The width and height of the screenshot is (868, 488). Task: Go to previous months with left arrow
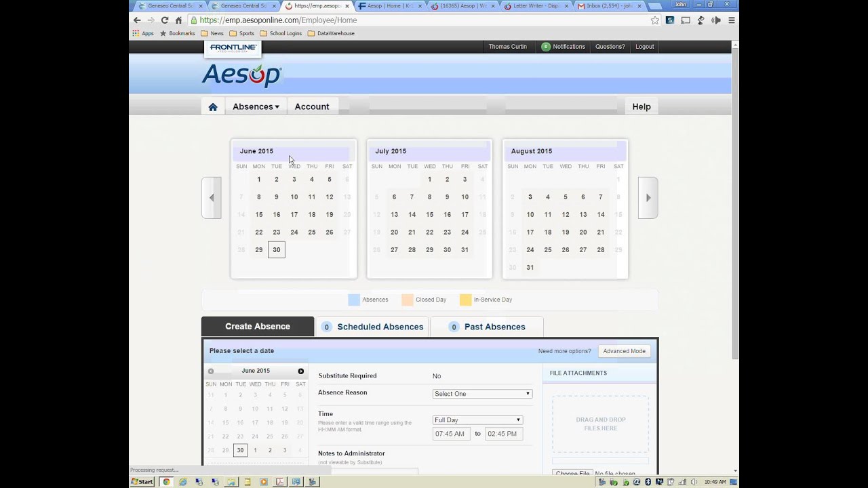(x=212, y=198)
